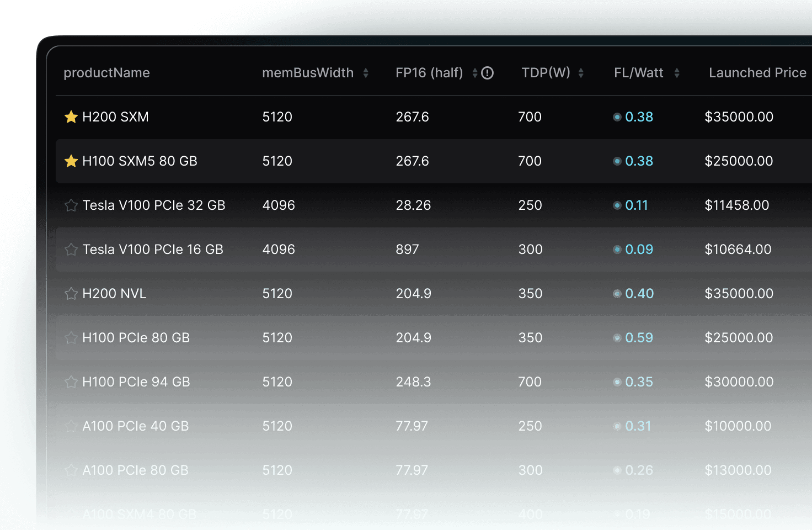Click price $10000.00
This screenshot has height=530, width=812.
[x=738, y=426]
